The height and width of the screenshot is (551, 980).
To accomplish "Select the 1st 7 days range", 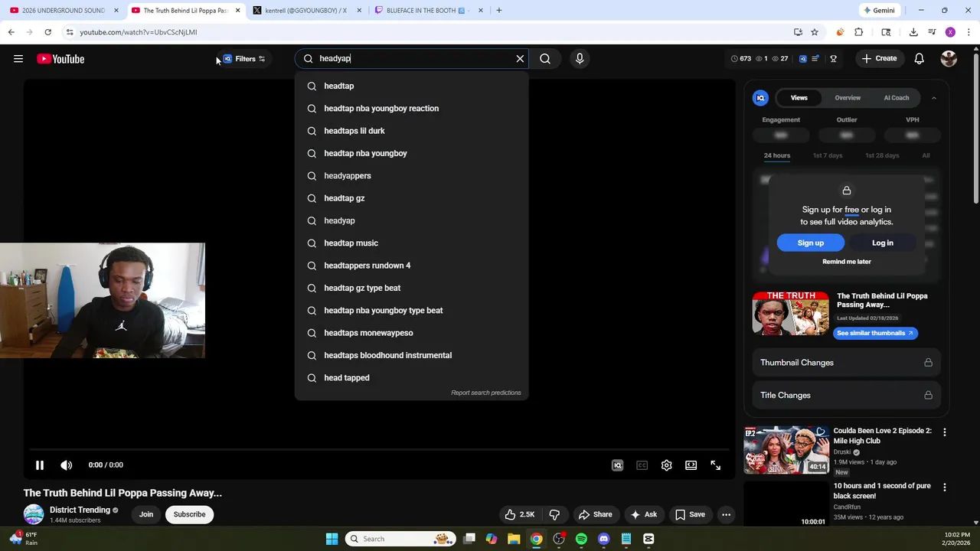I will pos(827,155).
